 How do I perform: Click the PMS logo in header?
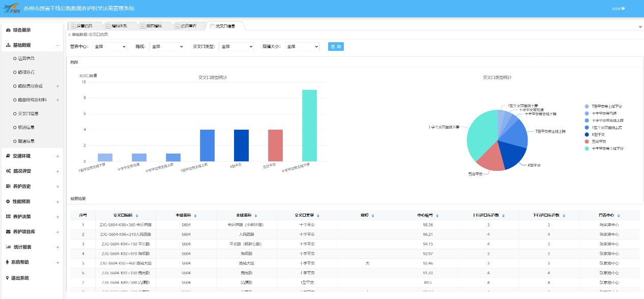tap(13, 9)
